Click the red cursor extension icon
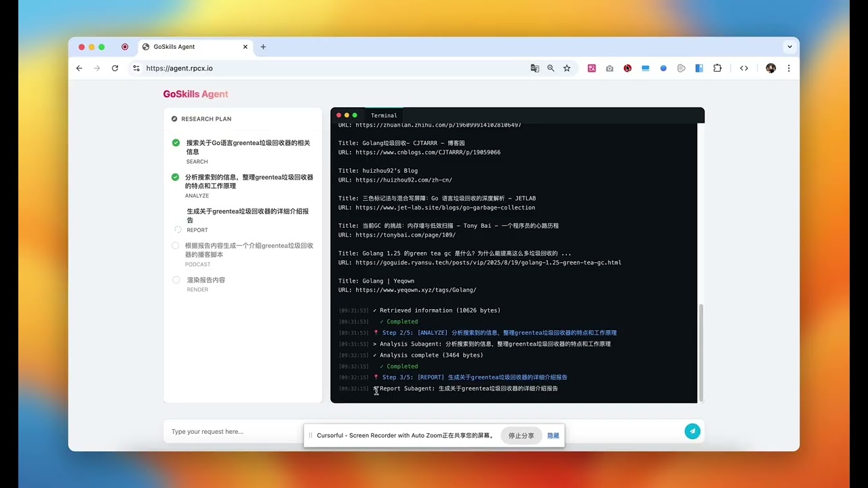Image resolution: width=868 pixels, height=488 pixels. click(628, 68)
